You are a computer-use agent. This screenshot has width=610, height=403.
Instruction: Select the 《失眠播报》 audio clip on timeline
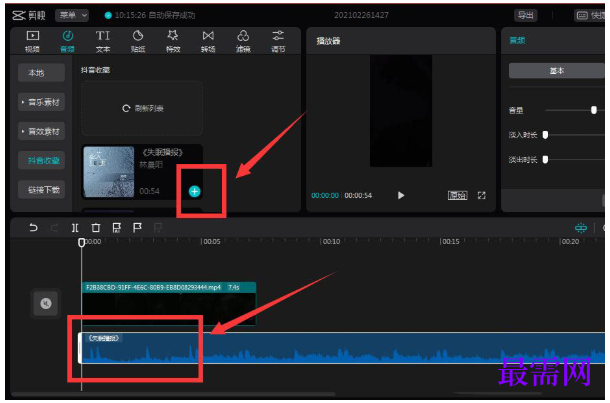[342, 348]
